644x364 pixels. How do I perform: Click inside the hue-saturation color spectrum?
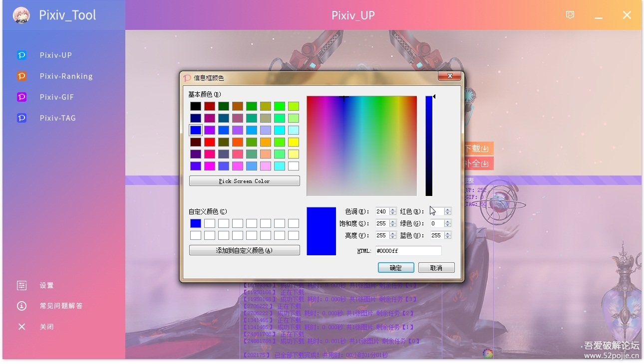click(361, 146)
